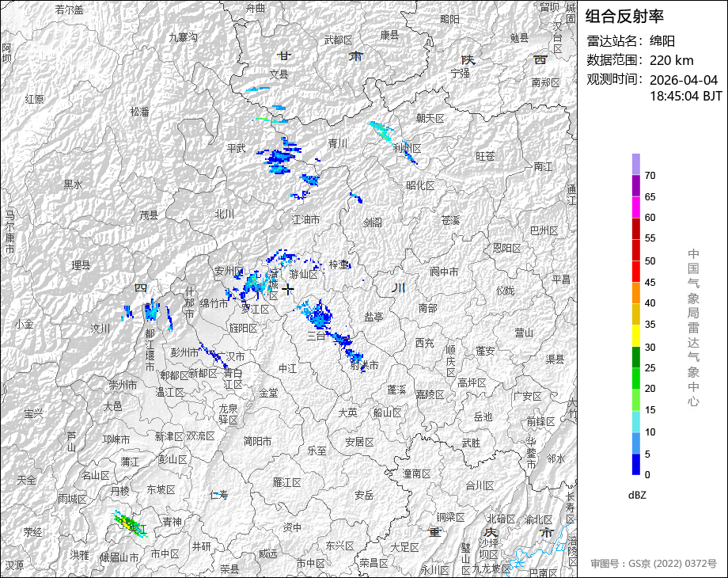This screenshot has width=728, height=578.
Task: Click the yellow-green radar echo near 夹江
Action: [x=129, y=524]
